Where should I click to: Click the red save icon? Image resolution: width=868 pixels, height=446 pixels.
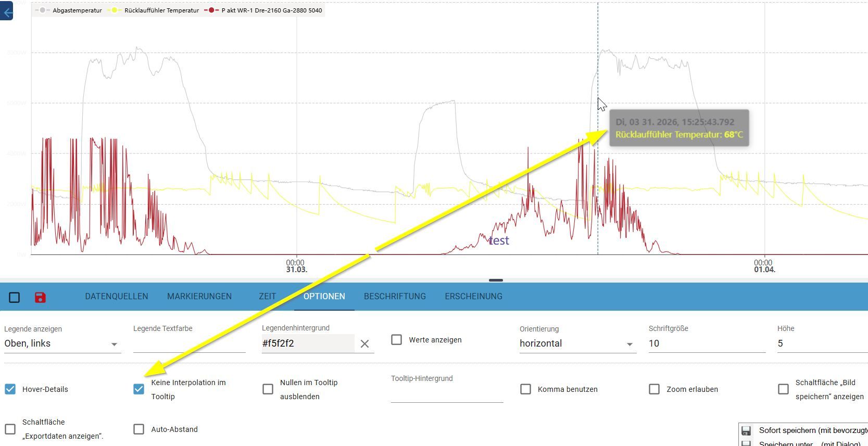tap(40, 297)
